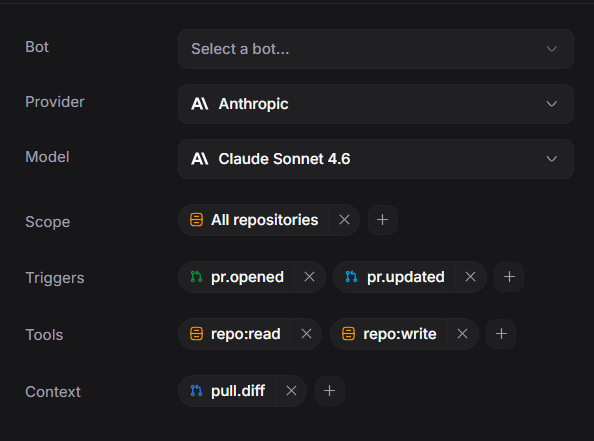
Task: Click the green pr.opened pull request icon
Action: (x=196, y=277)
